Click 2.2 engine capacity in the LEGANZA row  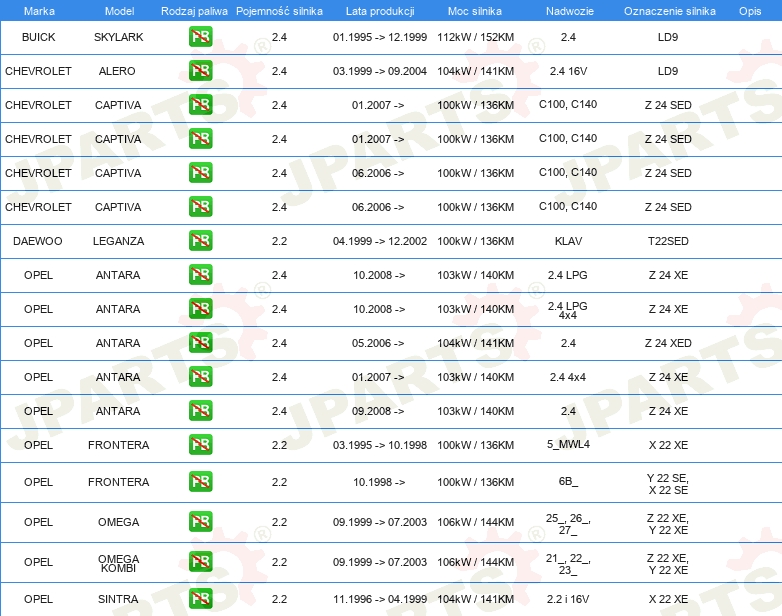pyautogui.click(x=279, y=241)
